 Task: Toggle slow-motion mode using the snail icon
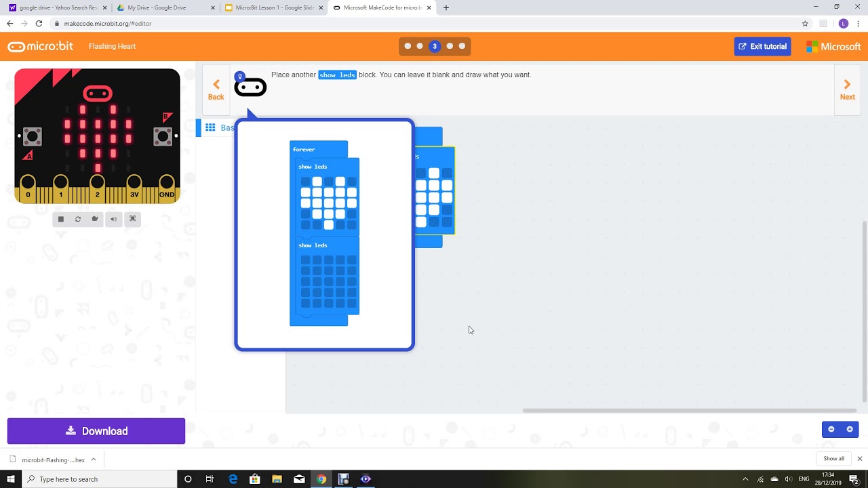pyautogui.click(x=95, y=219)
